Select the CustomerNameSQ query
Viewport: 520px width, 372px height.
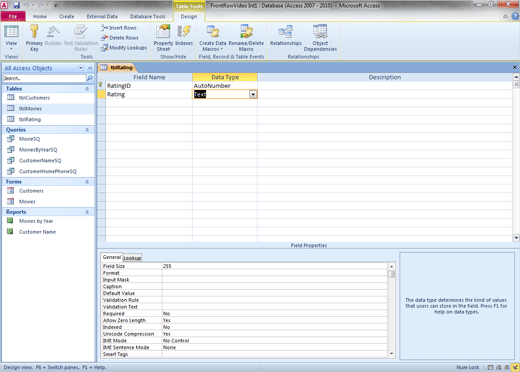(x=40, y=160)
